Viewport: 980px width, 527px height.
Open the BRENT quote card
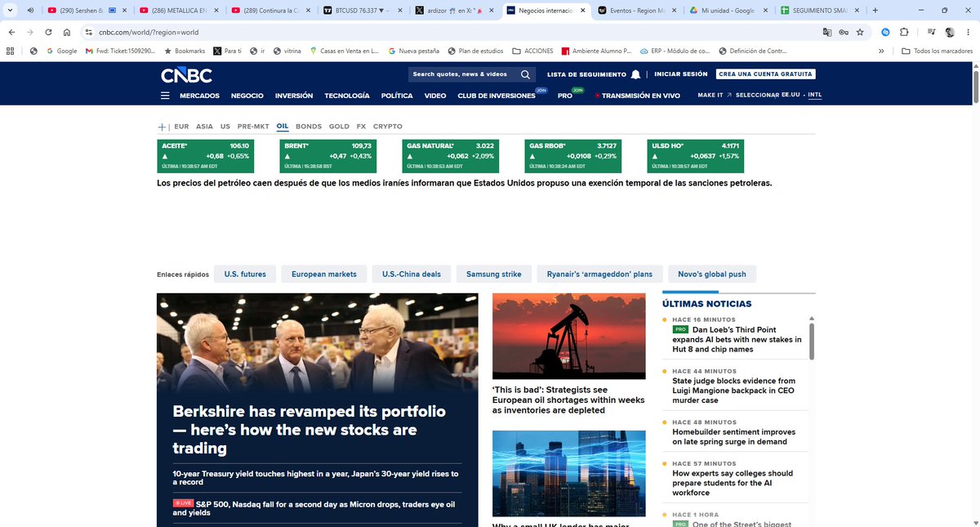[327, 156]
